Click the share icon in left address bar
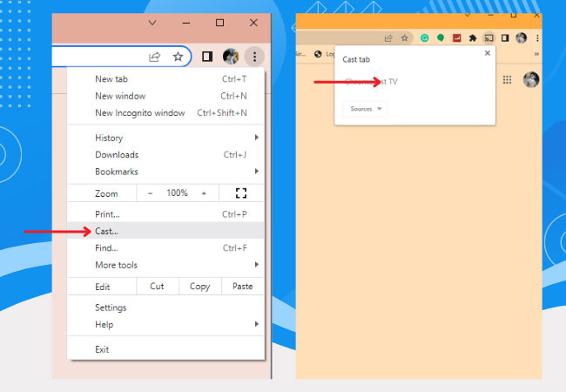The image size is (566, 392). 155,57
